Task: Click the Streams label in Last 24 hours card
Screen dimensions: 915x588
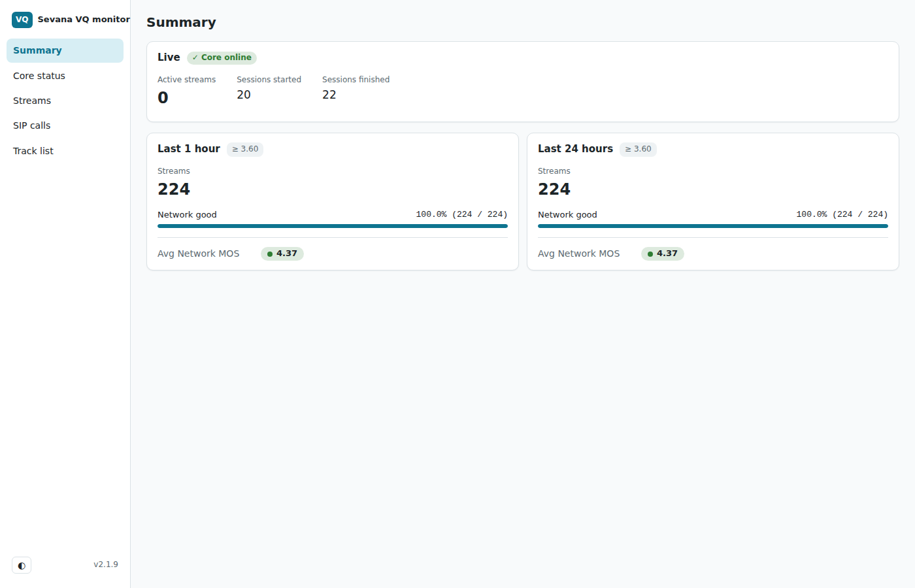Action: pyautogui.click(x=554, y=171)
